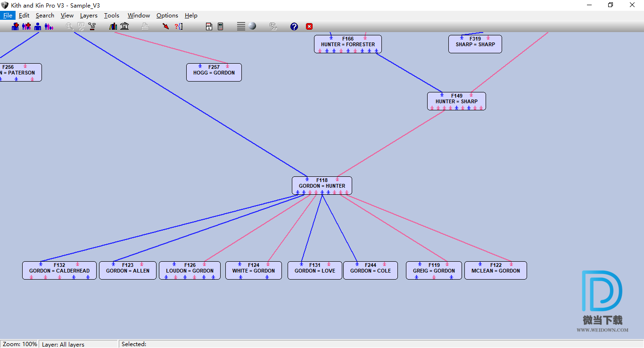Open the Layers menu
Screen dimensions: 644x348
point(89,16)
